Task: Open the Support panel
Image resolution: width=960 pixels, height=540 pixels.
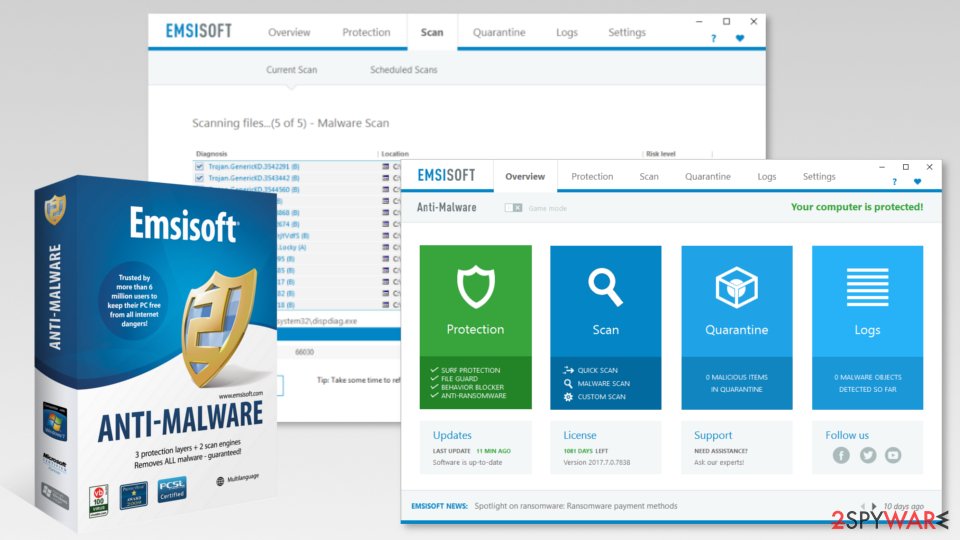Action: click(x=737, y=448)
